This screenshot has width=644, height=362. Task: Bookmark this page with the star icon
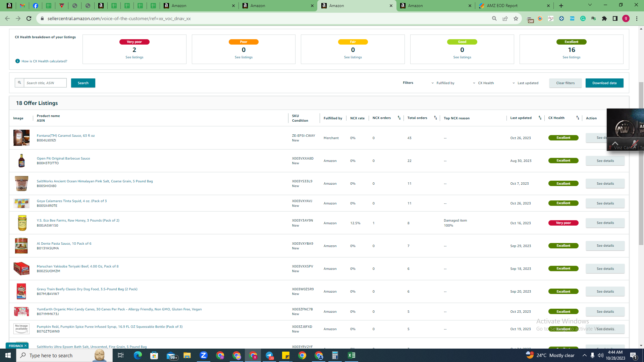(x=516, y=18)
